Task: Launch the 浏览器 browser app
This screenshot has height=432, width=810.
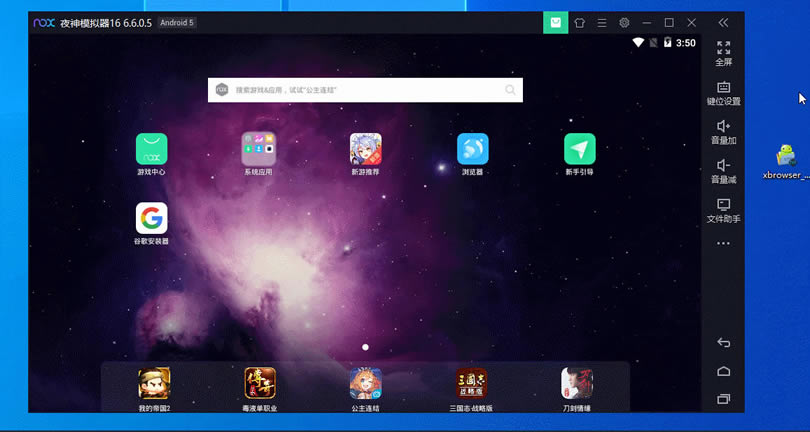Action: pos(472,149)
